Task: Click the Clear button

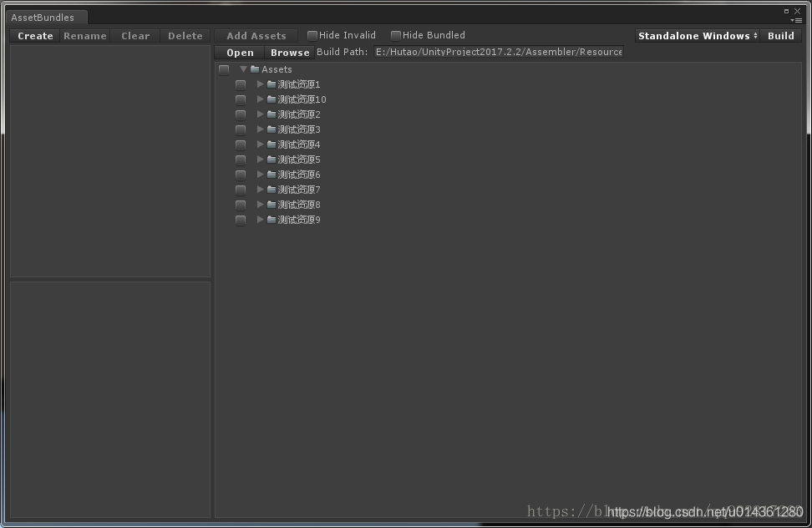Action: (x=135, y=36)
